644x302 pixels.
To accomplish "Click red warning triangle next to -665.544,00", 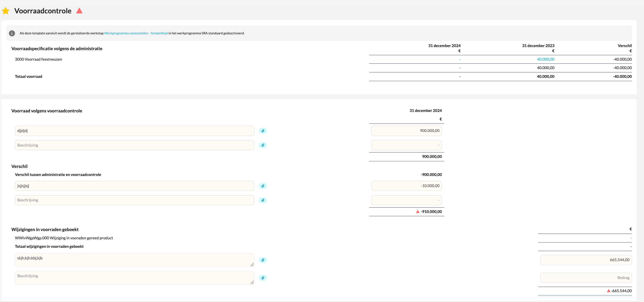I will (x=608, y=291).
